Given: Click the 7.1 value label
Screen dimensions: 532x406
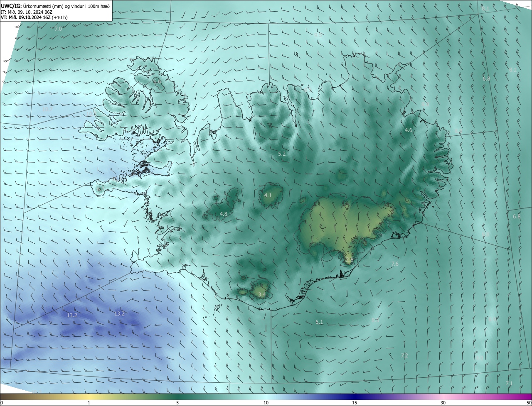Looking at the screenshot, I should tap(509, 383).
